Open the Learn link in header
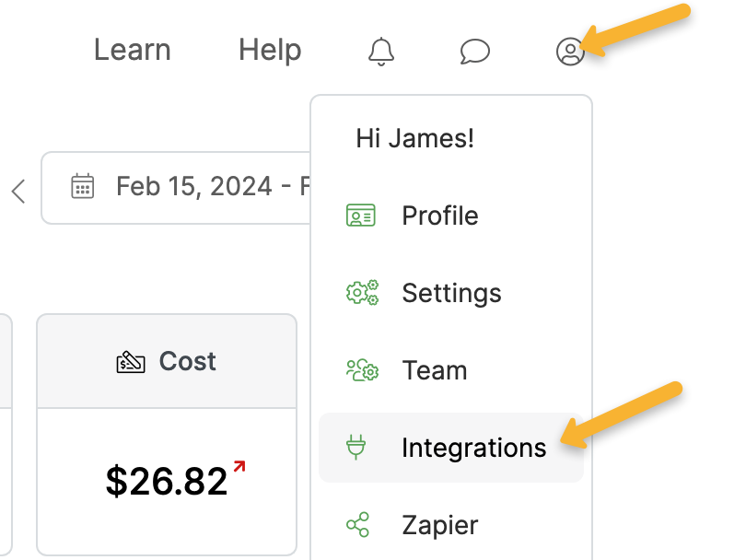 tap(133, 50)
